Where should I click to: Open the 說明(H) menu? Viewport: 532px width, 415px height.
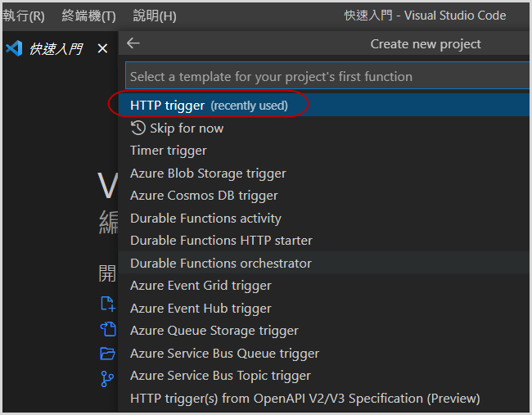[154, 16]
